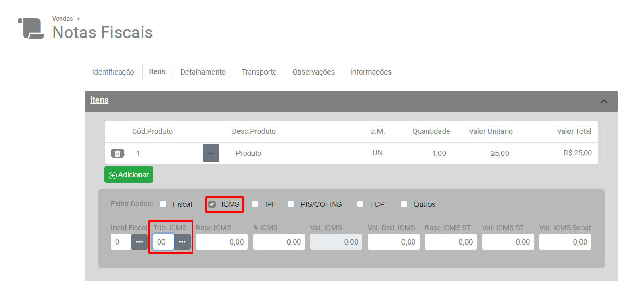This screenshot has width=644, height=281.
Task: Follow the Vendas breadcrumb link
Action: [62, 19]
